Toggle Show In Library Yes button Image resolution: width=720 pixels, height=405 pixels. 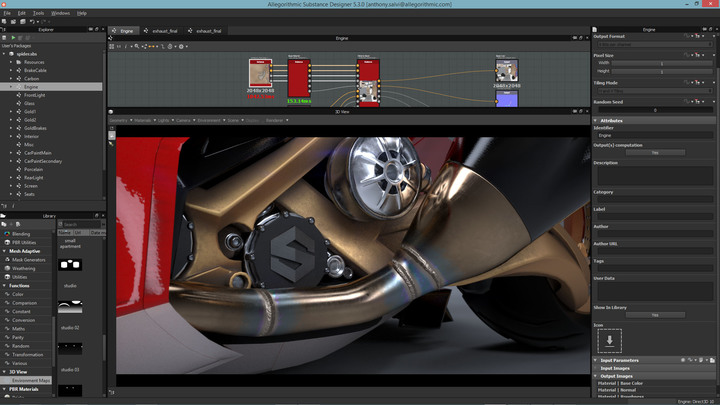655,315
